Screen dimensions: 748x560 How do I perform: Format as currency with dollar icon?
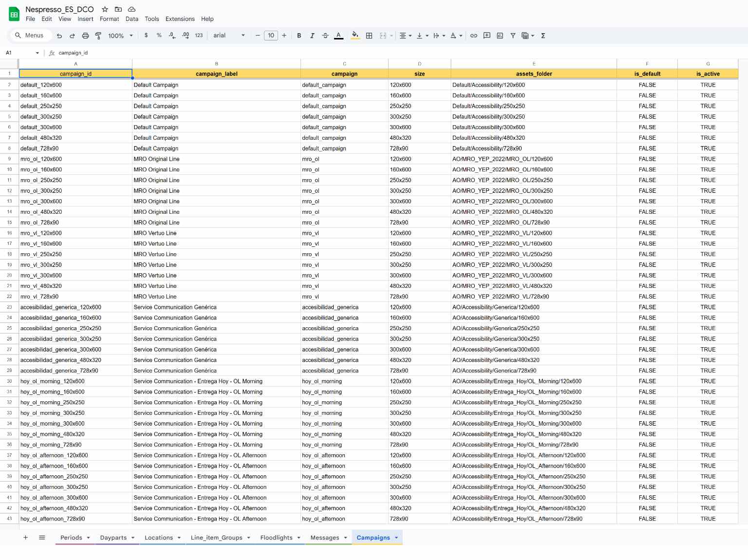tap(146, 36)
